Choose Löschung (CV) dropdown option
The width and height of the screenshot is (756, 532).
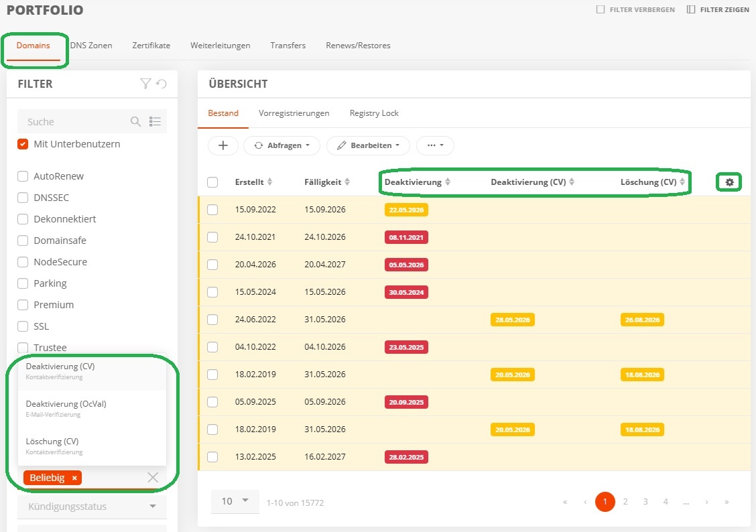point(92,446)
